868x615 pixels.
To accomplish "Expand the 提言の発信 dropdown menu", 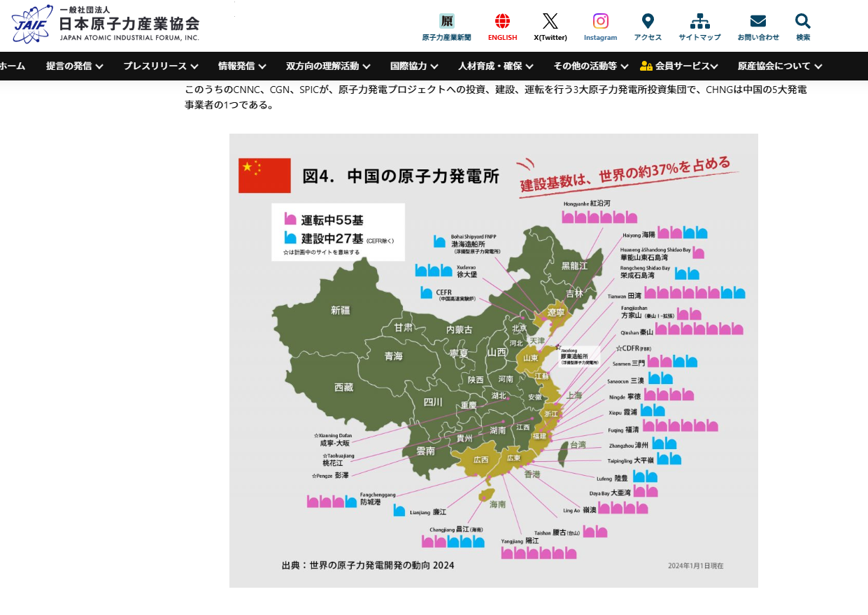I will click(x=75, y=66).
